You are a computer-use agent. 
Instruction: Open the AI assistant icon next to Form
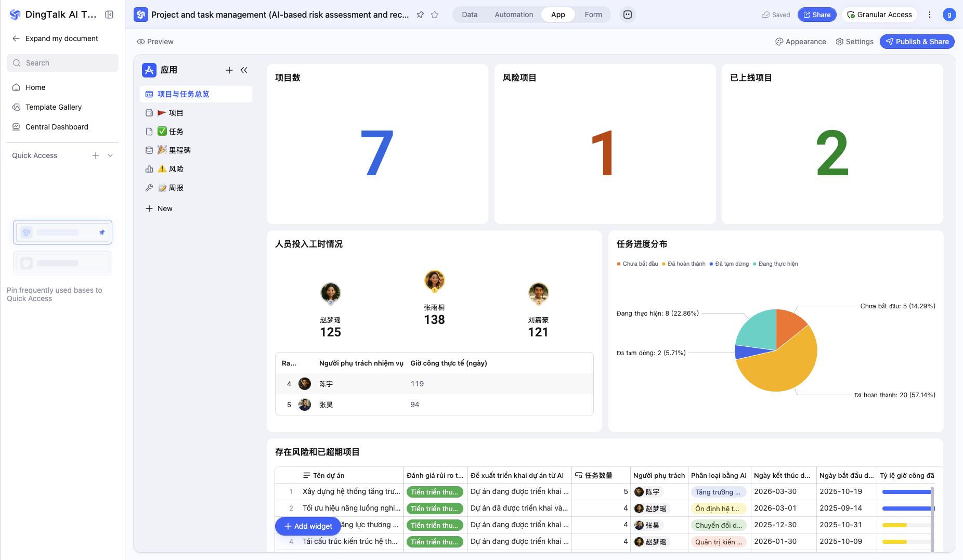coord(628,15)
